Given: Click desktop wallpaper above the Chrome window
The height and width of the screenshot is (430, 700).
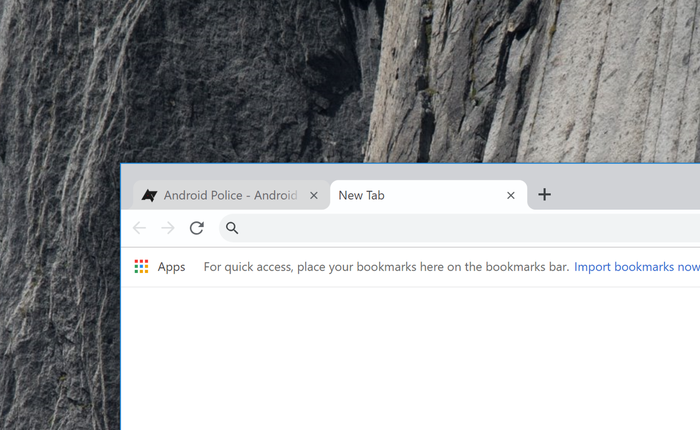Looking at the screenshot, I should pos(400,80).
